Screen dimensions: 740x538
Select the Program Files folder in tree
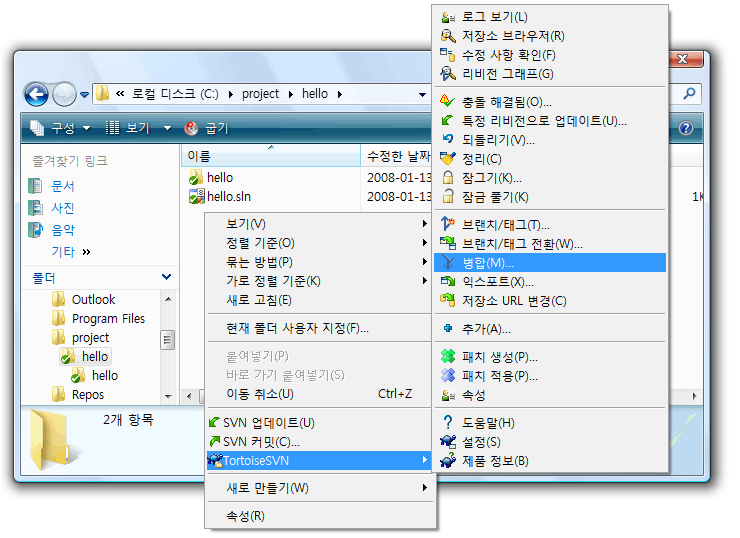(x=107, y=319)
